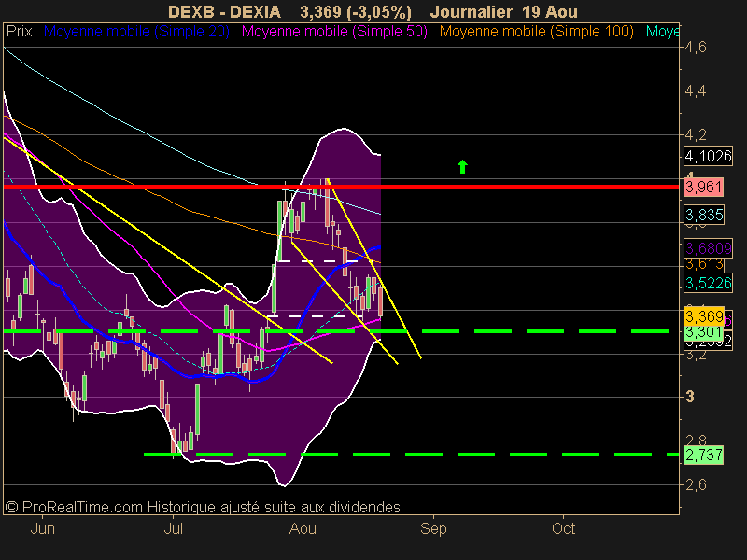Click the 4,4 axis label
The image size is (747, 560).
click(696, 91)
